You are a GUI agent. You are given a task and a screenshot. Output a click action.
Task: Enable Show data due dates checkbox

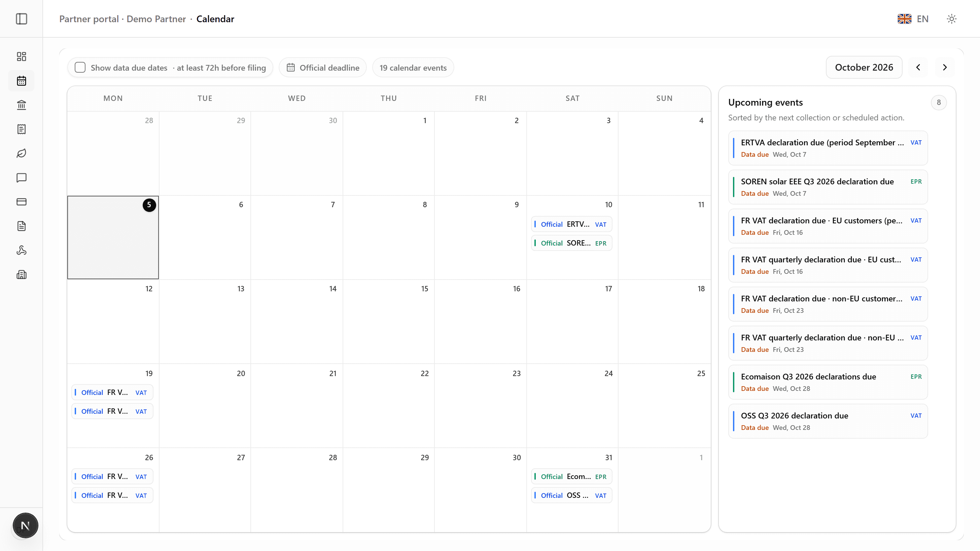(80, 67)
